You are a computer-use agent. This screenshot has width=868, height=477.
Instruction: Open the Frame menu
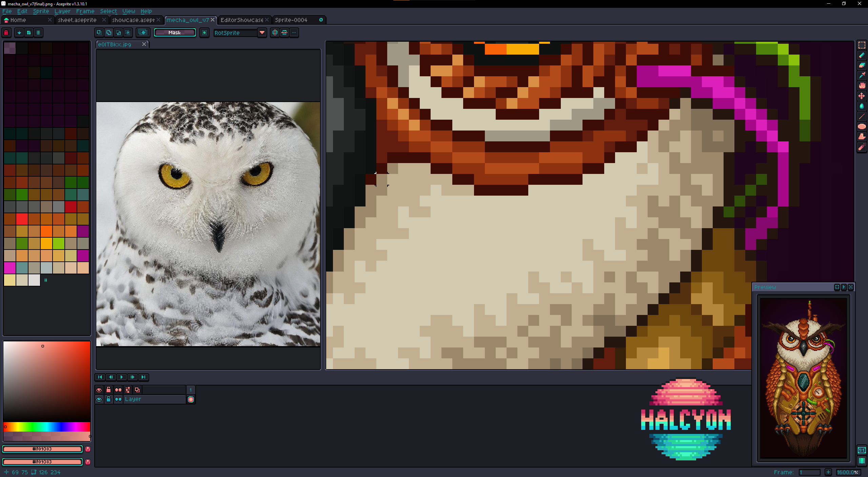coord(85,11)
